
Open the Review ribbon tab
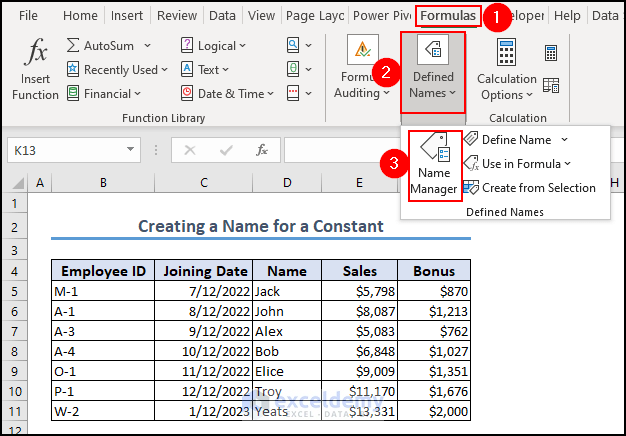pos(177,16)
